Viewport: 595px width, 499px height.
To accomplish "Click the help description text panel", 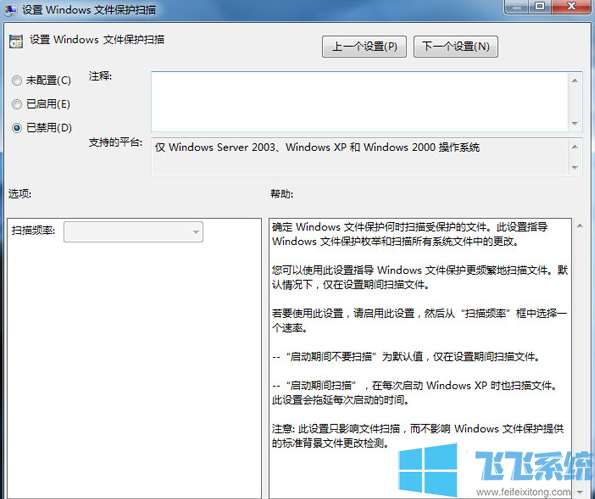I will 420,358.
